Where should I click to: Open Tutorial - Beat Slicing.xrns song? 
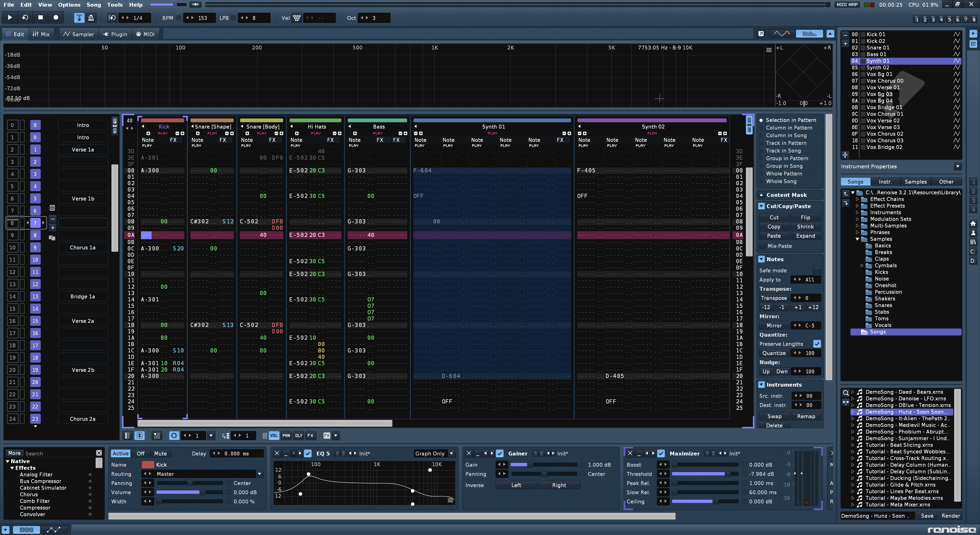click(x=898, y=445)
